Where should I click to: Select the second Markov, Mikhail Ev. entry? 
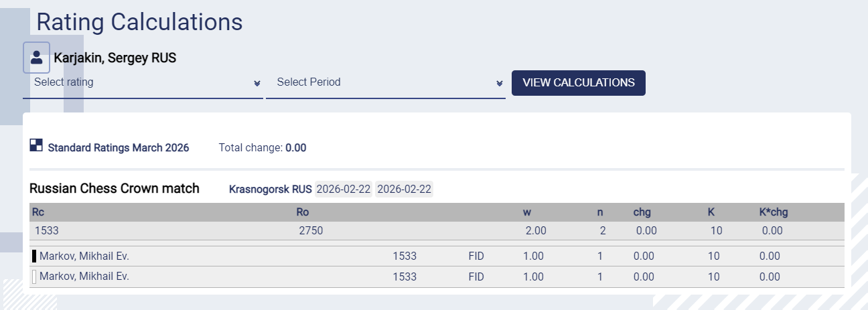pyautogui.click(x=84, y=277)
